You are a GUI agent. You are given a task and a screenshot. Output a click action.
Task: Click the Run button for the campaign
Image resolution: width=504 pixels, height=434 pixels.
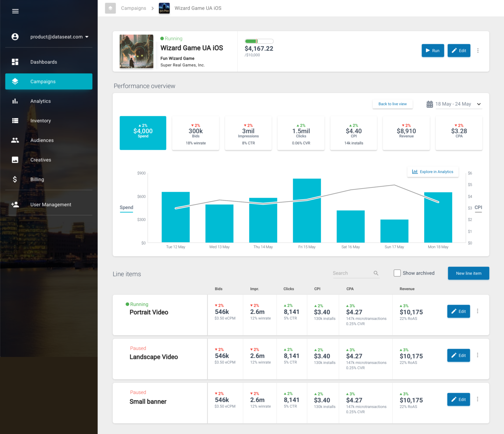click(x=432, y=50)
